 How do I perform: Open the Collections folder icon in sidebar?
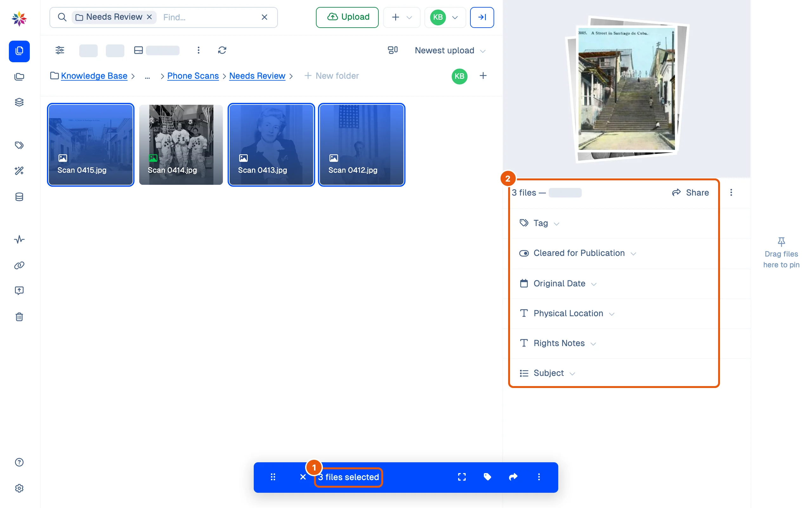click(x=19, y=77)
